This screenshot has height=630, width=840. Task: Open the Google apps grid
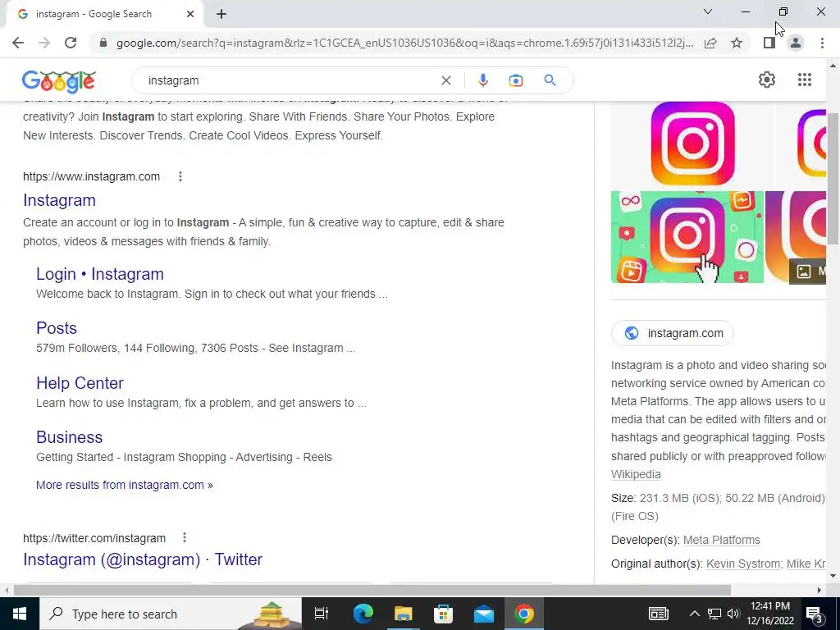pos(804,80)
